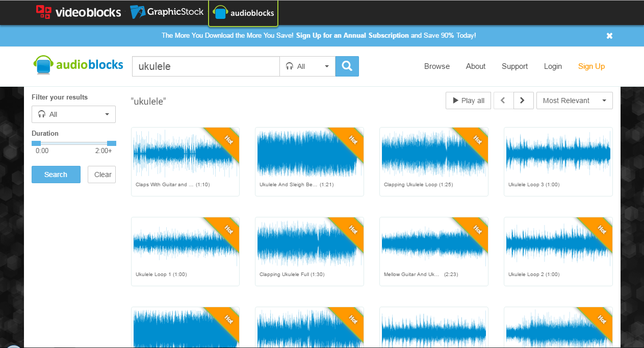Image resolution: width=644 pixels, height=348 pixels.
Task: Expand the Filter your results All dropdown
Action: (73, 114)
